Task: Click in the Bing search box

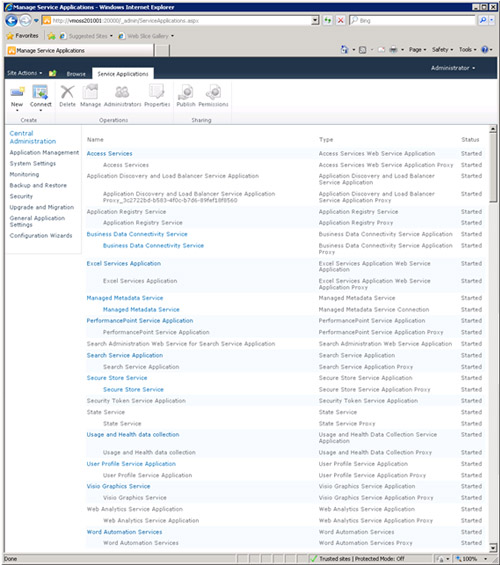Action: pos(412,21)
